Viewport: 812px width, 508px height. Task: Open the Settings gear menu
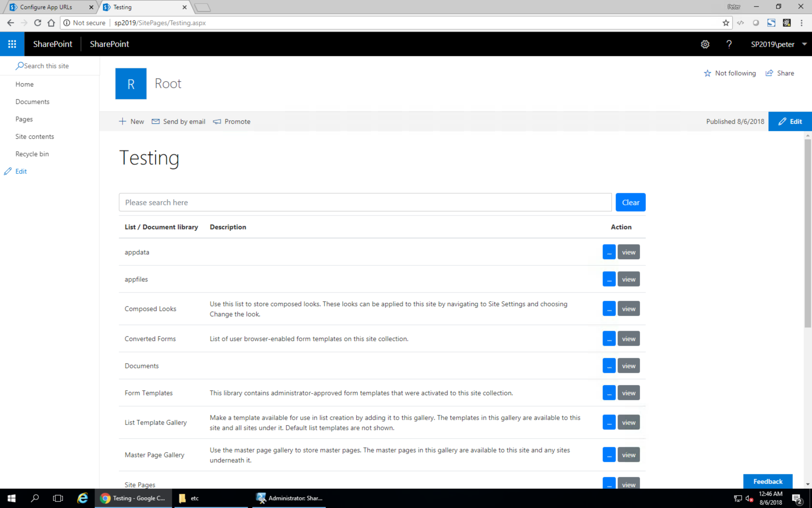click(x=705, y=44)
